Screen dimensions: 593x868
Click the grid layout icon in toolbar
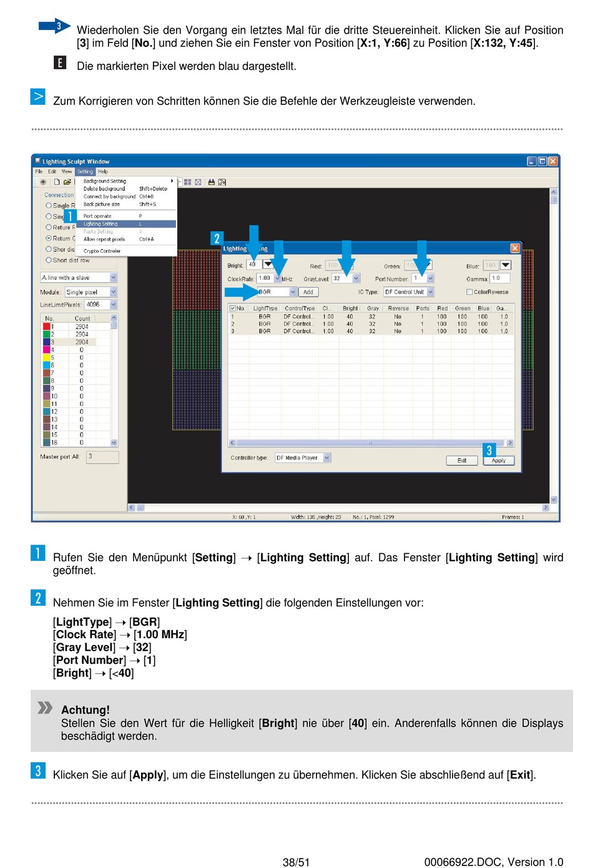(188, 182)
